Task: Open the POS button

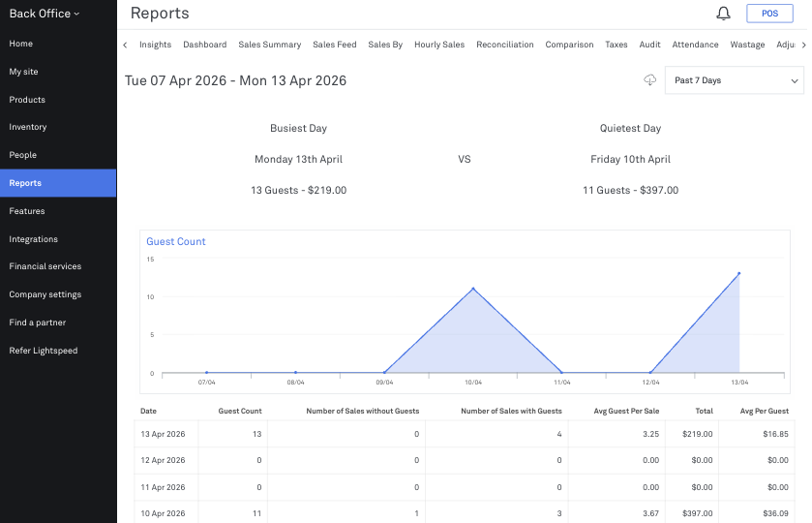Action: pos(769,14)
